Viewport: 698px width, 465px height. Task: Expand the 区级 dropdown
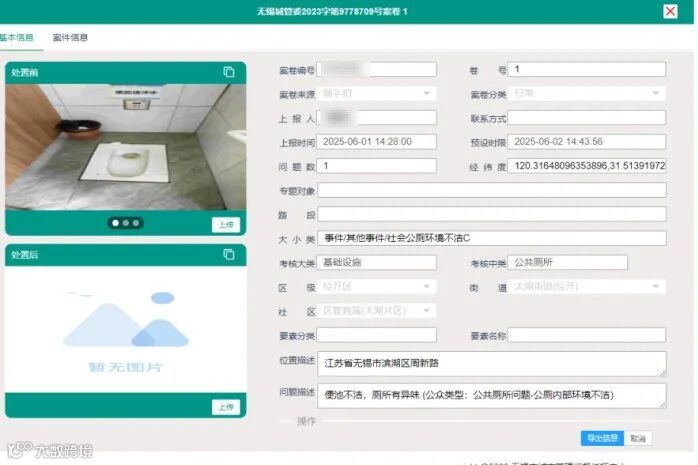[x=376, y=287]
